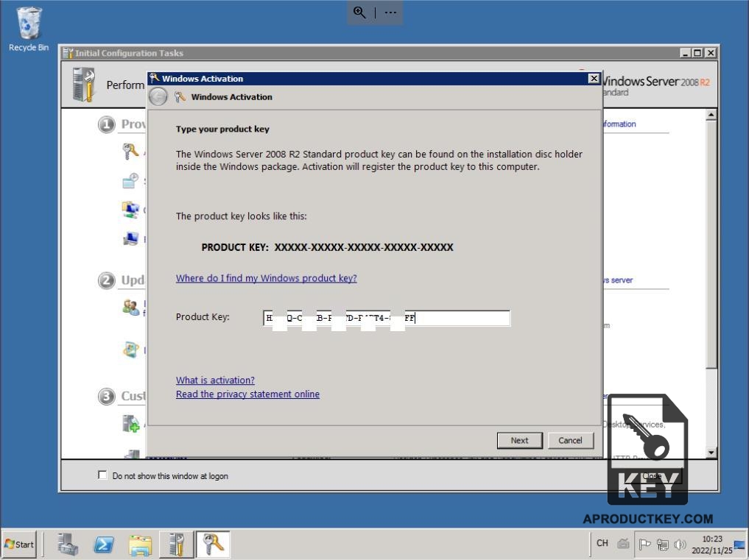Click the scroll up arrow in Initial Configuration Tasks
The width and height of the screenshot is (749, 560).
711,115
